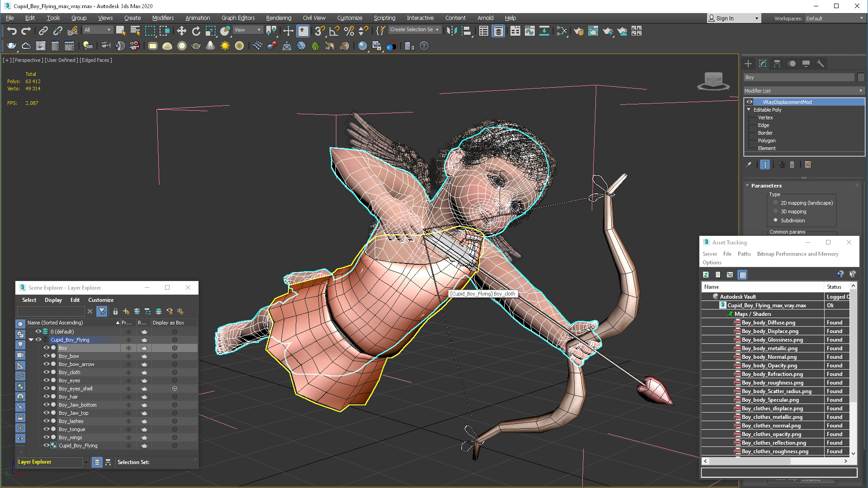The height and width of the screenshot is (488, 868).
Task: Click Refresh icon in Asset Tracking toolbar
Action: pyautogui.click(x=706, y=274)
